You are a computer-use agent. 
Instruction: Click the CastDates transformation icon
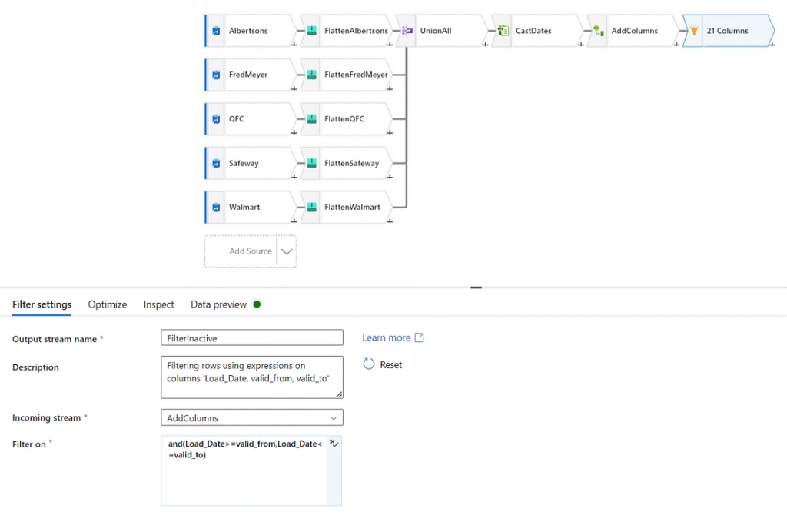coord(503,31)
